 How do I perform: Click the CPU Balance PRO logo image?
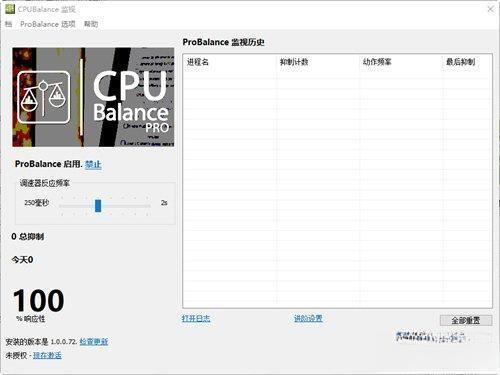(93, 97)
